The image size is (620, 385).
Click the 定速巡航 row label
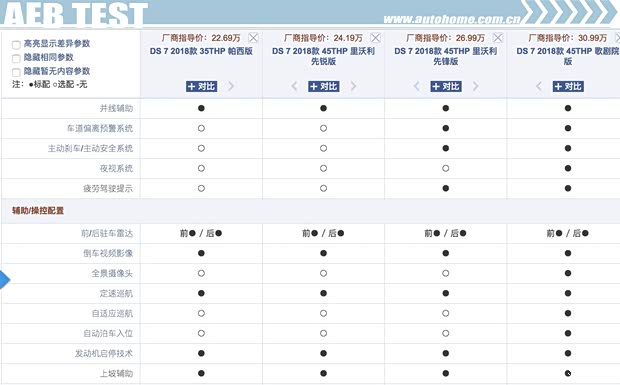tap(116, 294)
